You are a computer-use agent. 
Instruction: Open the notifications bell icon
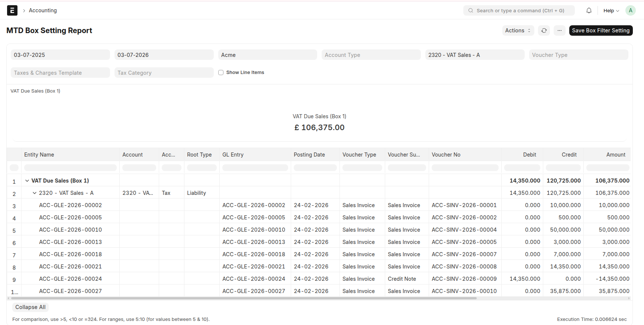(x=589, y=10)
